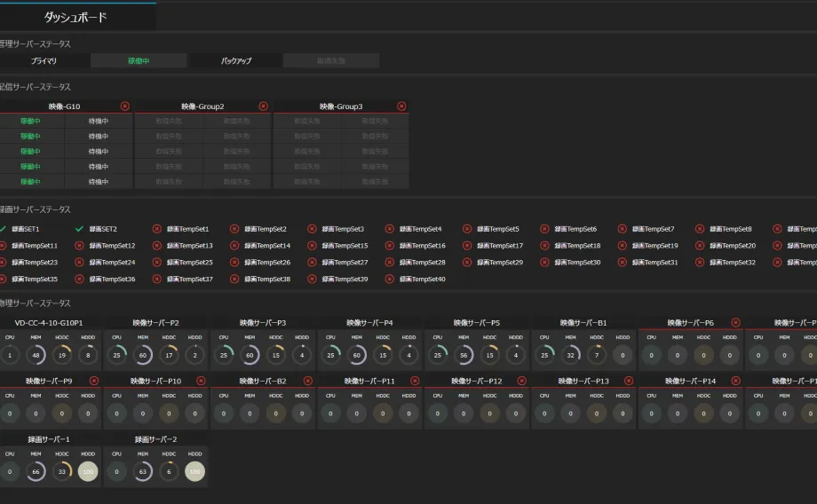The image size is (817, 504).
Task: Click the error icon on 映像-Group3 header
Action: 402,106
